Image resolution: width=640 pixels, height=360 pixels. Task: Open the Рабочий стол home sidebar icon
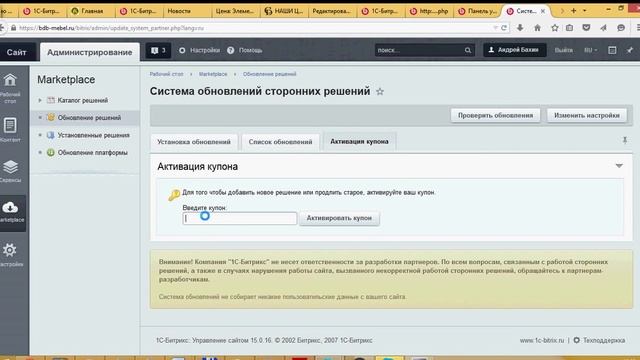point(10,80)
